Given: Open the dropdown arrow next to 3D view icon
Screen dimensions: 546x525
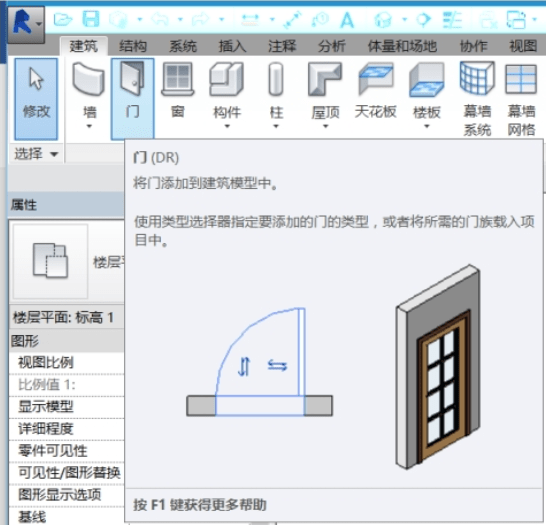Looking at the screenshot, I should 405,19.
